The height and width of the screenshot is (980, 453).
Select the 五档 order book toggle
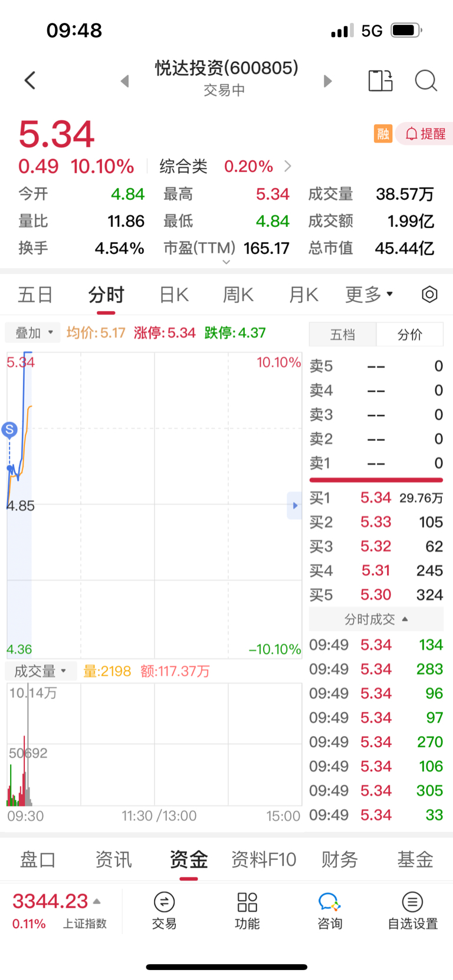coord(343,335)
